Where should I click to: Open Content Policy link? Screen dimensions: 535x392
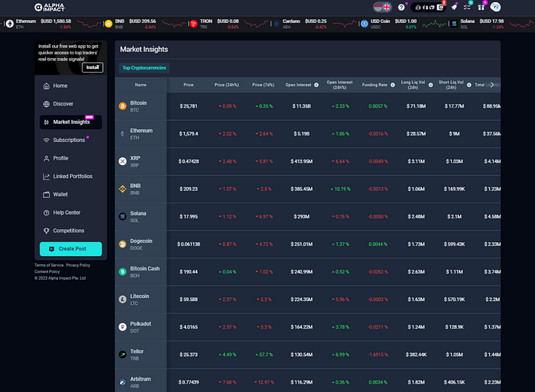(x=47, y=271)
